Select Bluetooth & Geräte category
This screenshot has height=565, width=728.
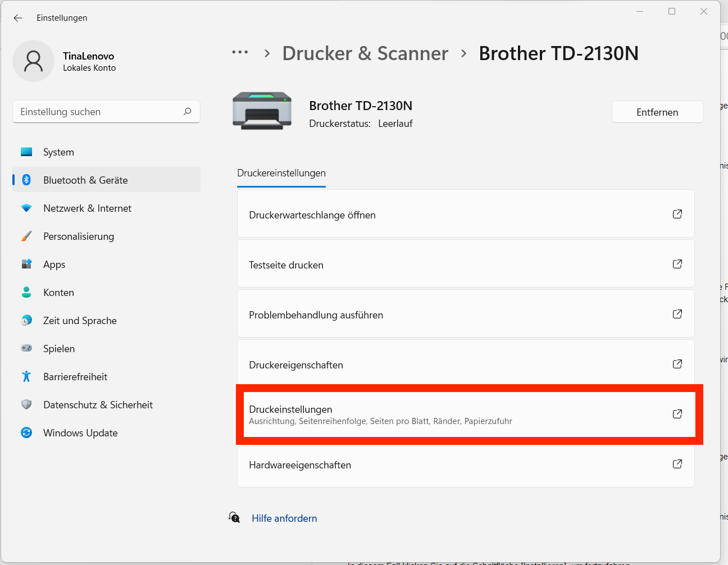click(106, 180)
